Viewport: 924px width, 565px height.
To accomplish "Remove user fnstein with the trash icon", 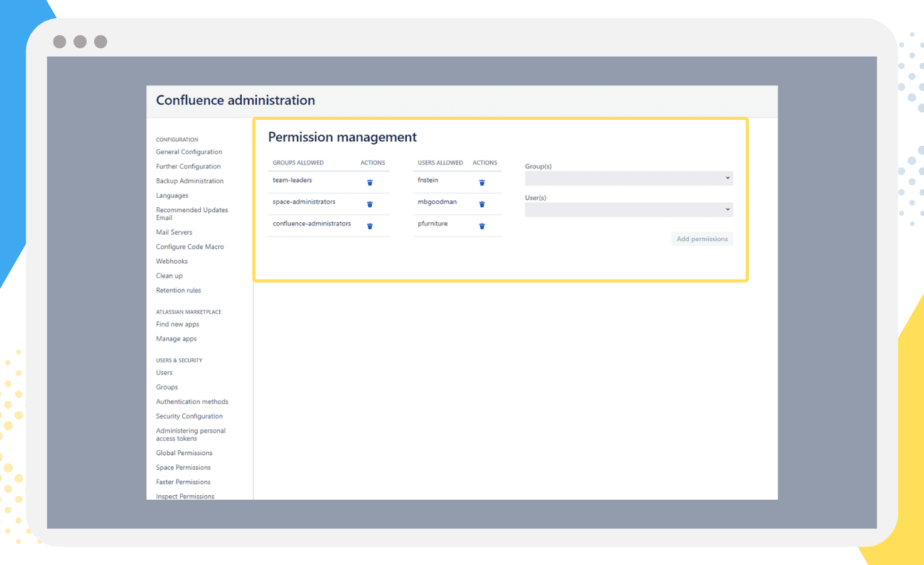I will (482, 183).
